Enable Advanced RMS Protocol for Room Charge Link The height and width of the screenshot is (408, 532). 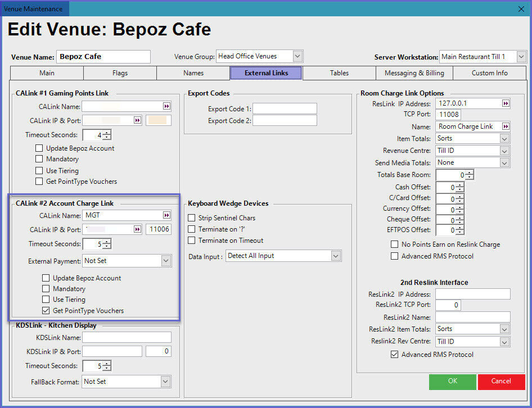tap(395, 256)
